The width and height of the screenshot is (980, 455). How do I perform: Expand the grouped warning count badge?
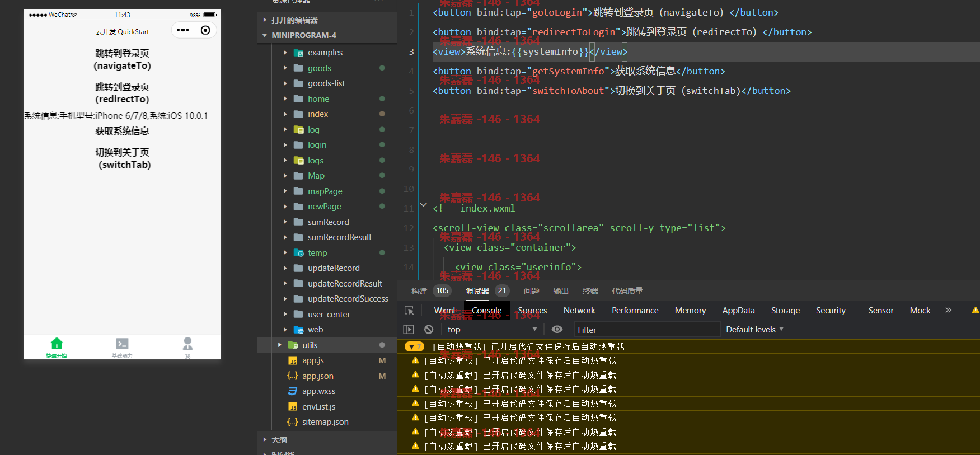coord(414,347)
